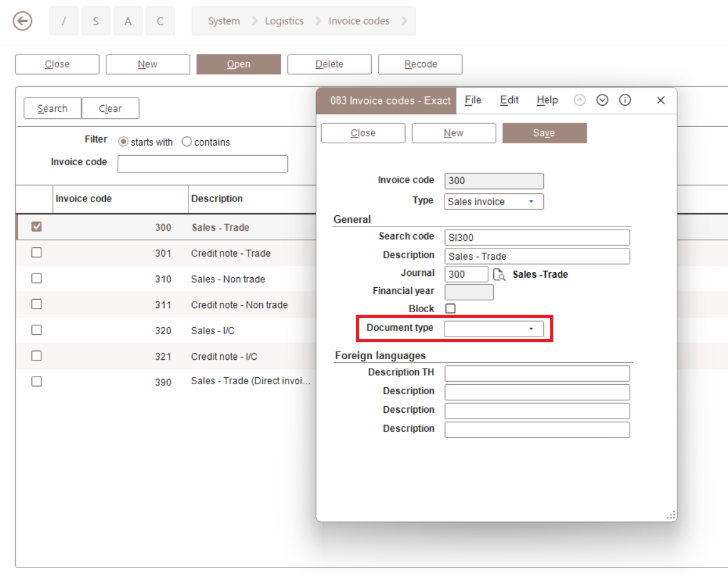Click the slash shortcut icon button
The image size is (728, 575).
pos(63,21)
